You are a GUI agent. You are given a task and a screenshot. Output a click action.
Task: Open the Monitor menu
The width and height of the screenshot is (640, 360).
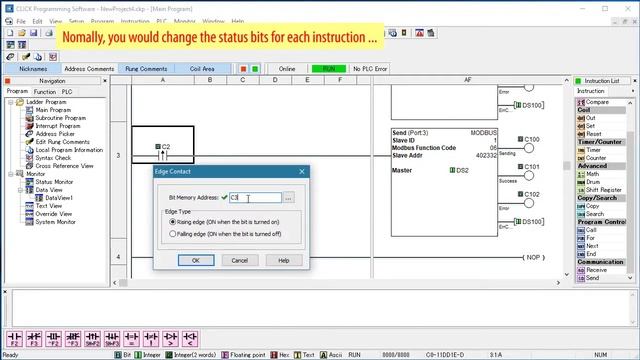point(184,21)
